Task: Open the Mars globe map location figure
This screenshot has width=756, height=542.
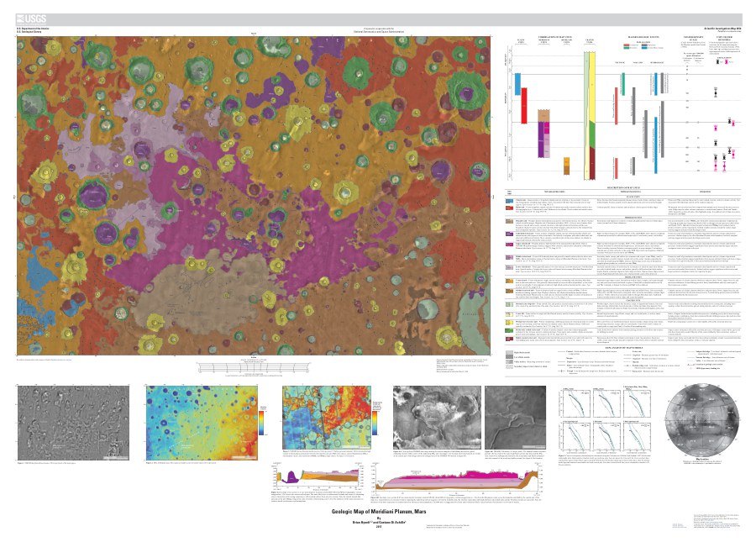Action: click(702, 420)
